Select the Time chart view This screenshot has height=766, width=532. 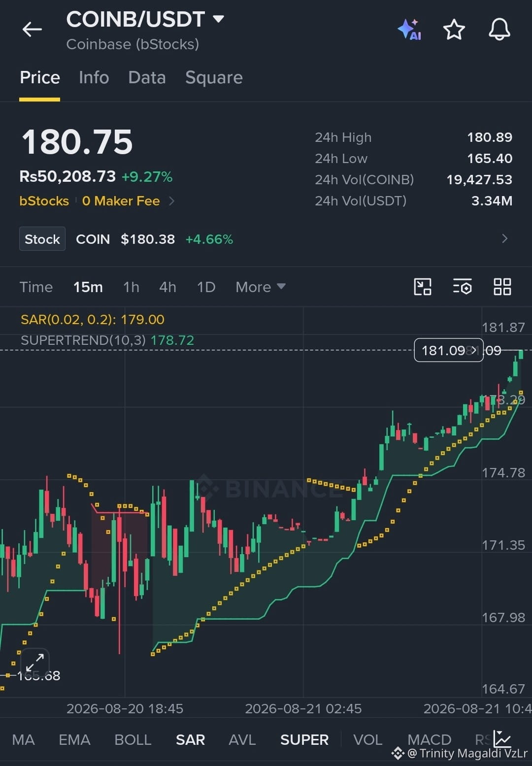click(36, 287)
